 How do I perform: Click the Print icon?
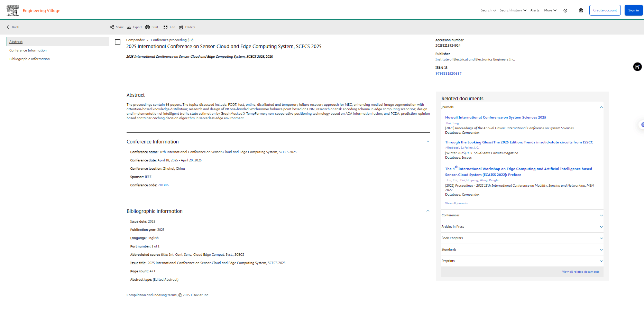[x=148, y=27]
